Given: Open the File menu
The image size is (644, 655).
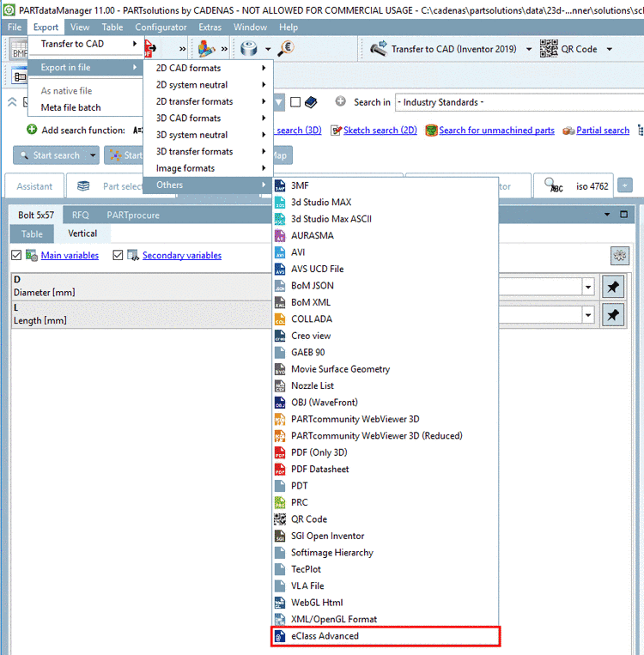Looking at the screenshot, I should click(15, 27).
